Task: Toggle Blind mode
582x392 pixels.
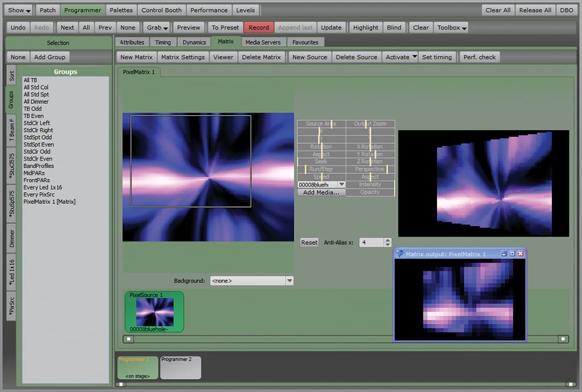Action: click(x=394, y=27)
